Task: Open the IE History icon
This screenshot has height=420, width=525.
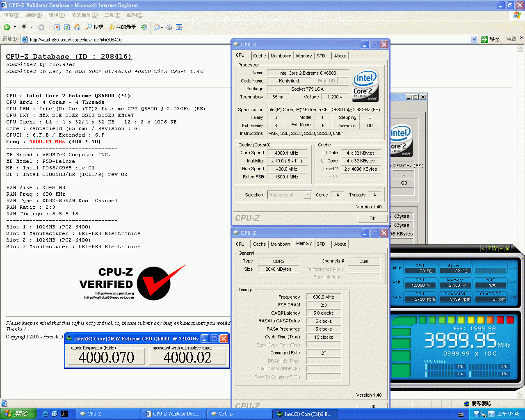Action: [x=144, y=27]
